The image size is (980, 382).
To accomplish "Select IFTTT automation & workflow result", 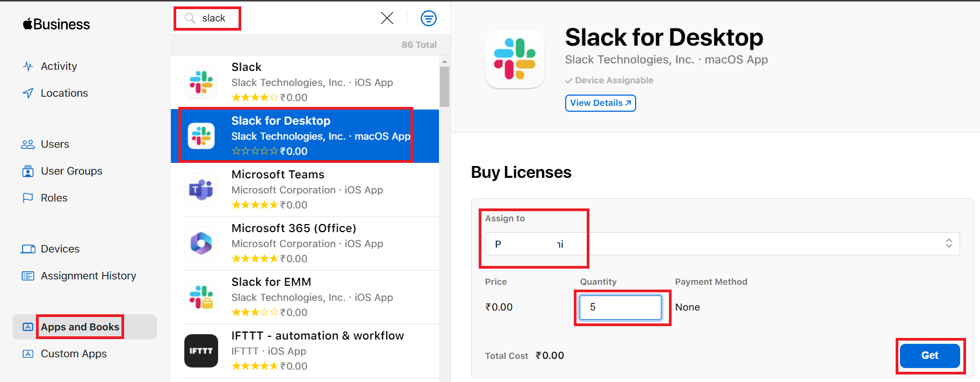I will pyautogui.click(x=305, y=351).
